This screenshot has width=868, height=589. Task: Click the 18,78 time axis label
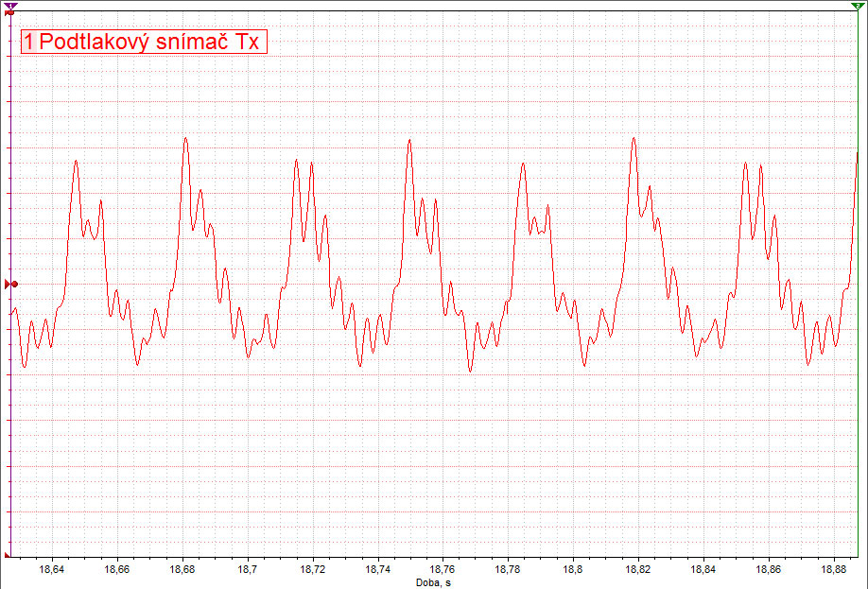(508, 570)
